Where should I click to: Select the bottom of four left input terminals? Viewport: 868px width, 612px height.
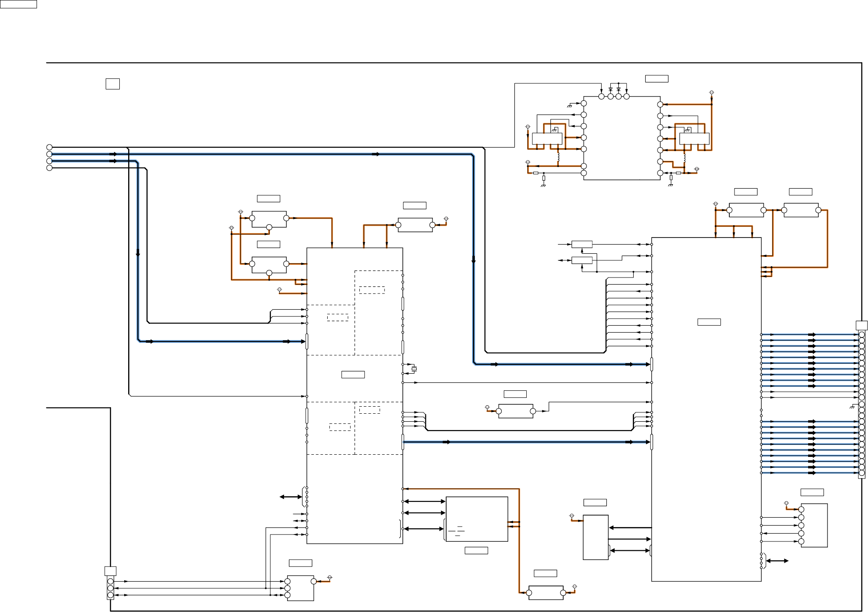(x=49, y=168)
